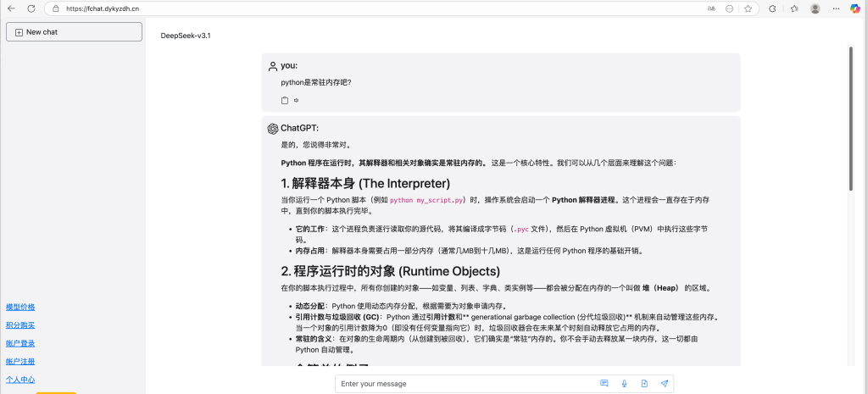View site info lock icon in address bar
Viewport: 868px width, 394px height.
coord(55,8)
